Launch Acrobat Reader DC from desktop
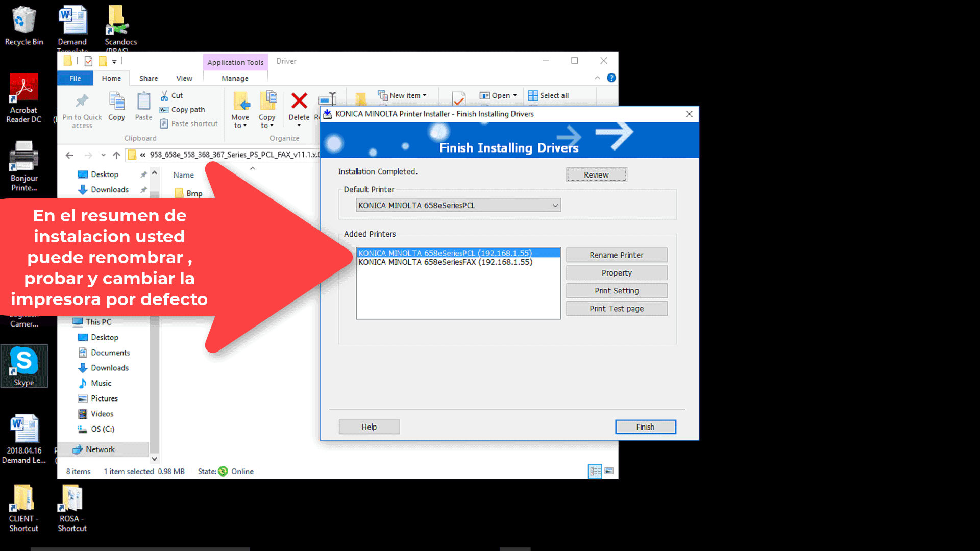The image size is (980, 551). [23, 98]
